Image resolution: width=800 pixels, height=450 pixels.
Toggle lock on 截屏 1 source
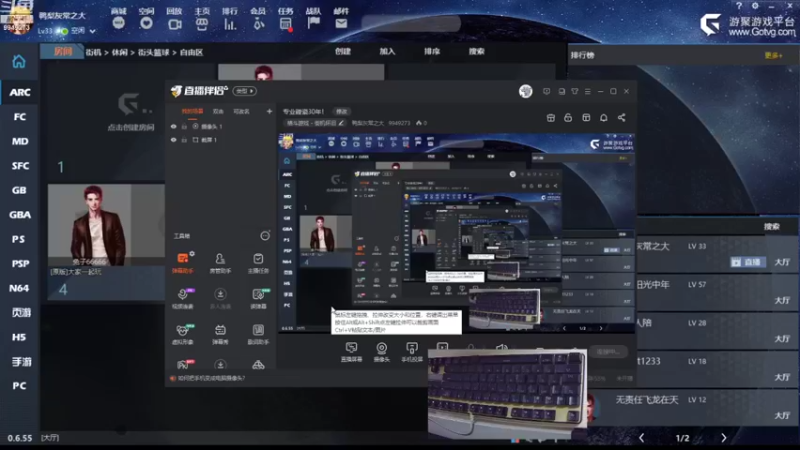point(184,140)
